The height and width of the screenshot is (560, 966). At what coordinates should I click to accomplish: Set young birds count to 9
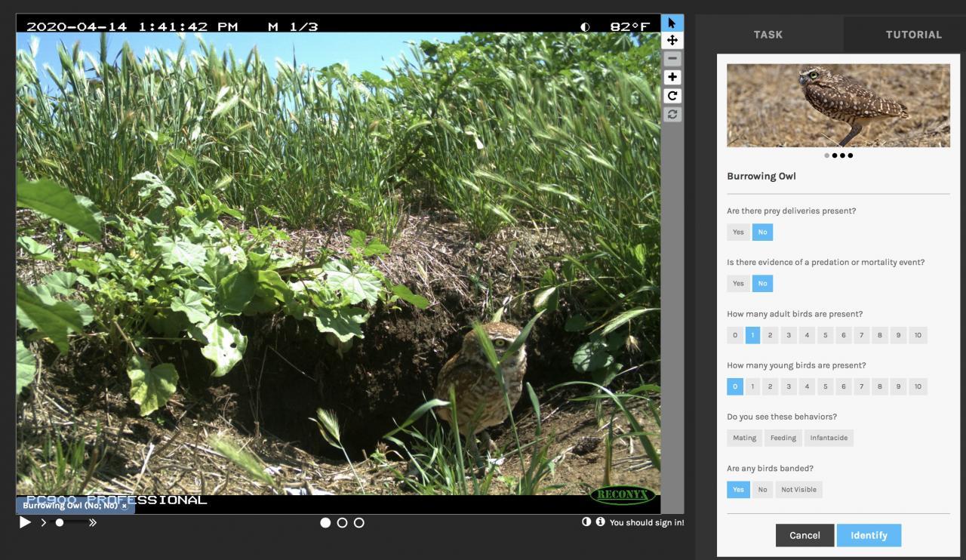898,386
